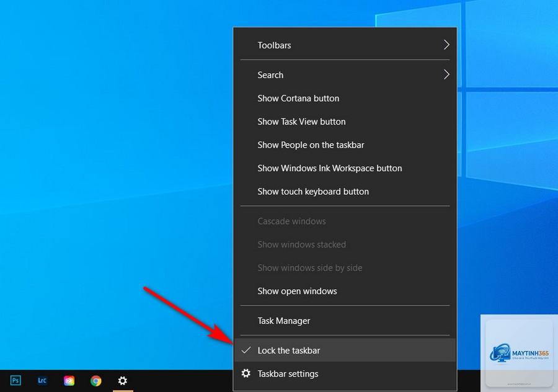Open Taskbar settings
Image resolution: width=558 pixels, height=392 pixels.
345,374
